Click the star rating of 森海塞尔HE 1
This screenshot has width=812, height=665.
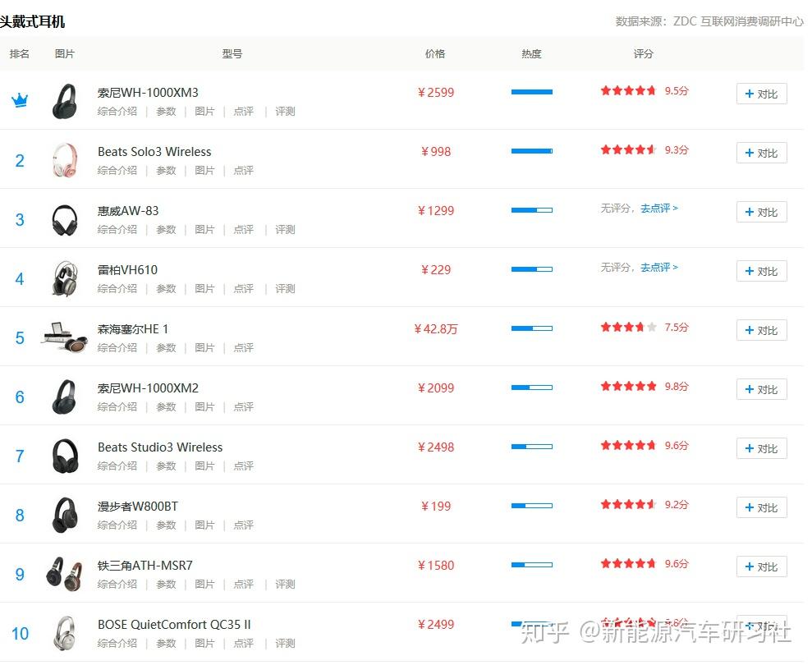pyautogui.click(x=628, y=327)
